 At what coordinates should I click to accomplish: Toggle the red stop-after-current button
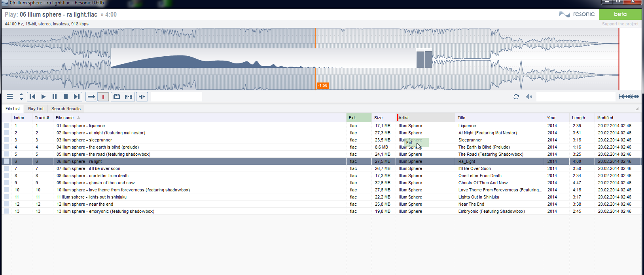coord(103,97)
